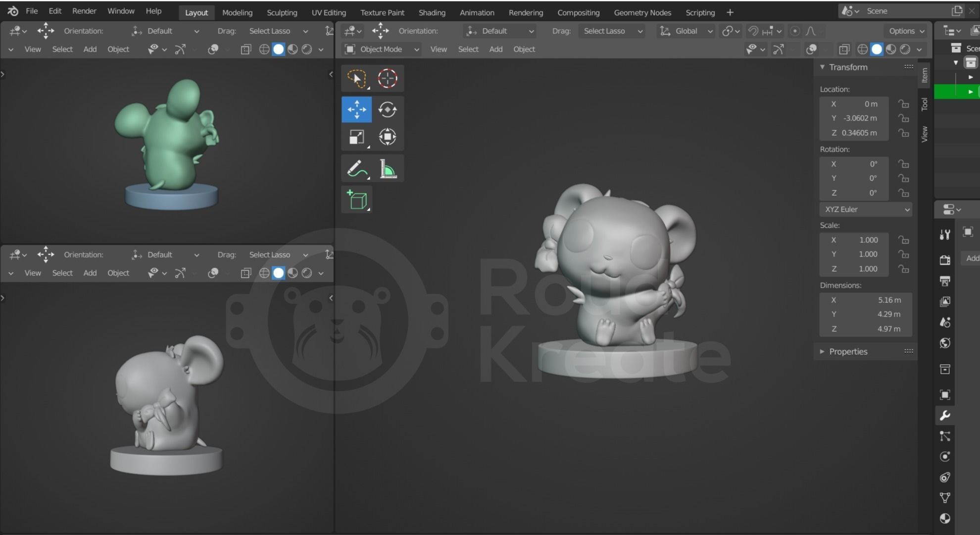Open the Item sidebar tab
The width and height of the screenshot is (980, 535).
tap(924, 75)
